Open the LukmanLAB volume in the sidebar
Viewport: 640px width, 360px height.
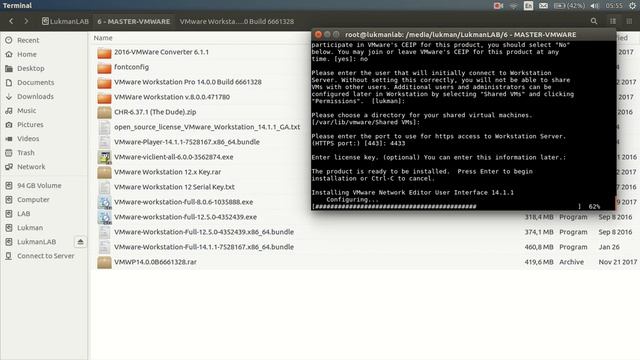37,242
